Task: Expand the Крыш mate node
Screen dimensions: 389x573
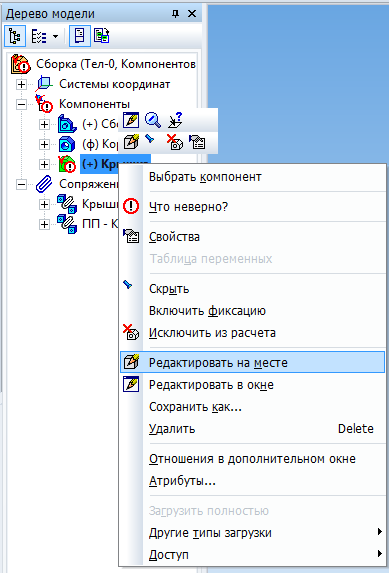Action: (x=44, y=204)
